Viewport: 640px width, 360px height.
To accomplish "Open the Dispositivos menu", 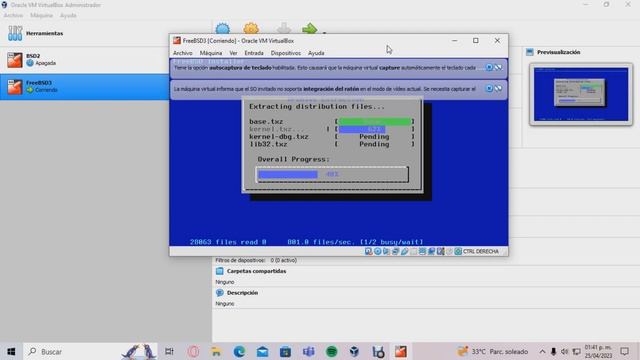I will pyautogui.click(x=286, y=53).
